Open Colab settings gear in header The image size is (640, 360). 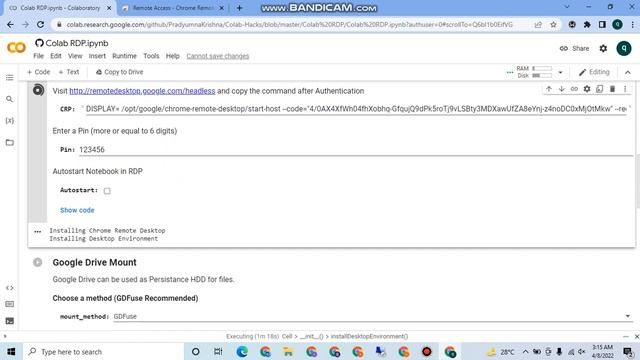coord(603,49)
